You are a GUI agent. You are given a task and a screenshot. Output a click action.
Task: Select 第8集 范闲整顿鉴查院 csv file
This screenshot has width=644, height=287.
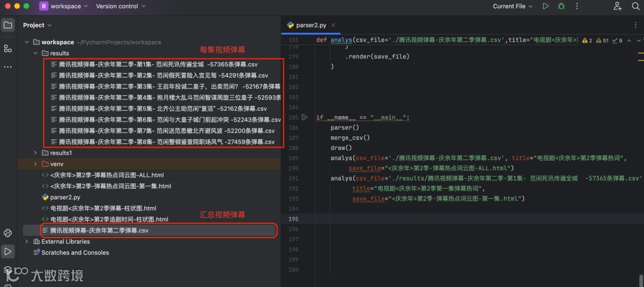163,142
